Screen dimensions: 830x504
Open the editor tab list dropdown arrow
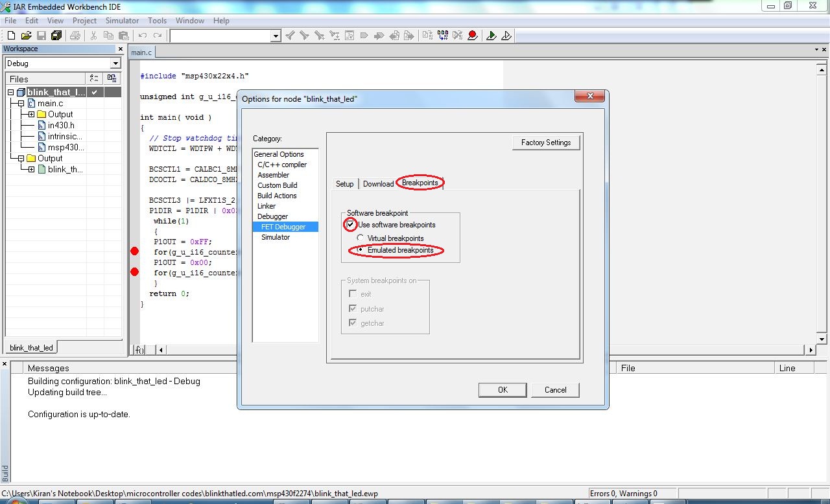[x=816, y=49]
